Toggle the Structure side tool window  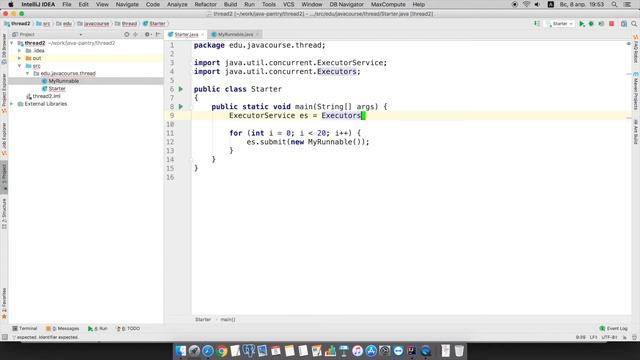click(x=4, y=213)
